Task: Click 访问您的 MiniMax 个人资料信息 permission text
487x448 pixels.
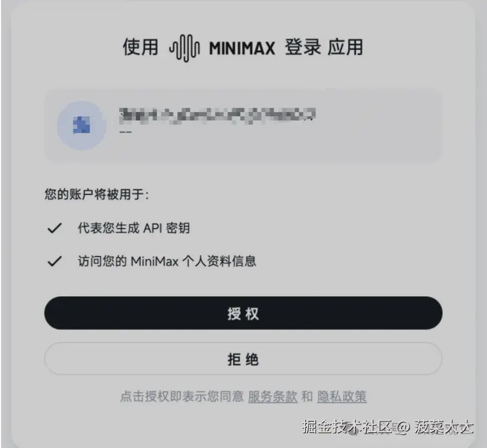Action: point(167,261)
